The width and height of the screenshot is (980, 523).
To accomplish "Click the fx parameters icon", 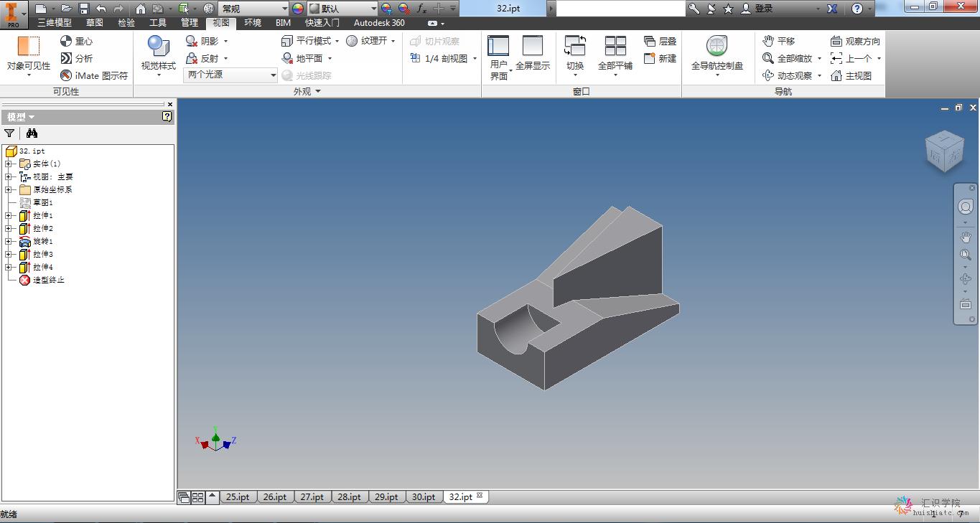I will [422, 9].
